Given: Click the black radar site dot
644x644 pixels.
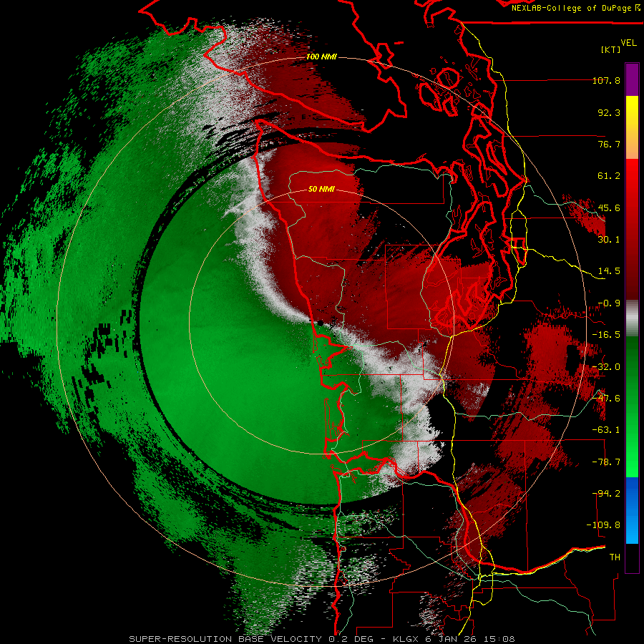Looking at the screenshot, I should 320,323.
